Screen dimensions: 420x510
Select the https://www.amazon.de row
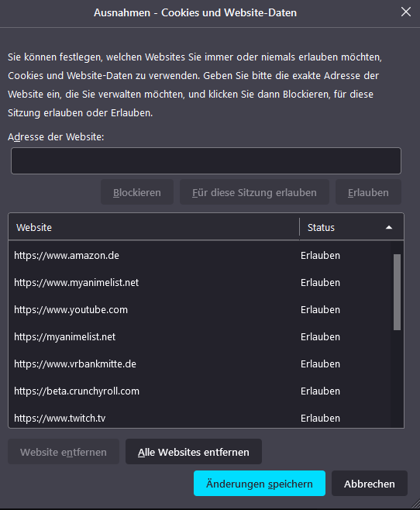click(200, 255)
